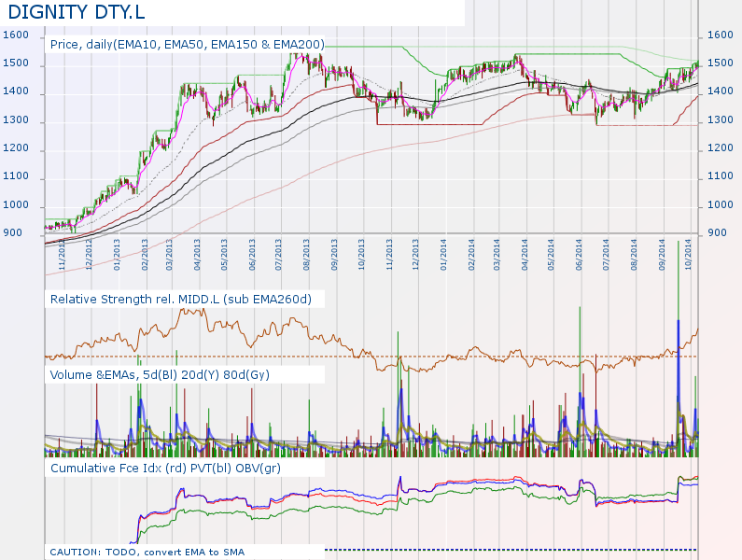This screenshot has height=560, width=742.
Task: Click the 07/2013 date axis label
Action: pyautogui.click(x=279, y=255)
